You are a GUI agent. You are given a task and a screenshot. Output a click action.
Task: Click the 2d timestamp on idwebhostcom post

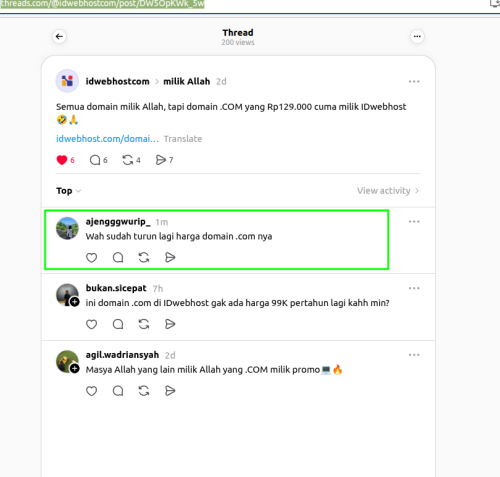(x=221, y=82)
